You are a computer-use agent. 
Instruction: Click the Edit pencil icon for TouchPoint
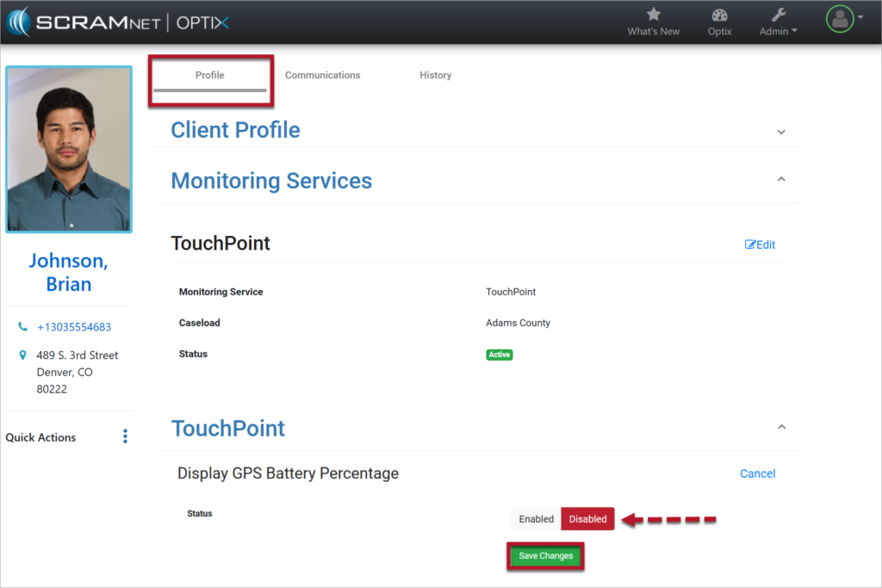749,244
